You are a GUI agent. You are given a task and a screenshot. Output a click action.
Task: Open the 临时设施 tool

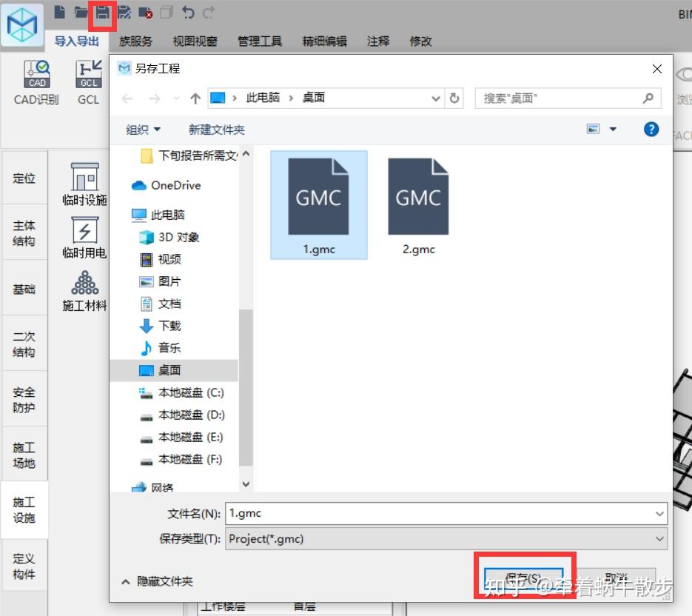(84, 184)
